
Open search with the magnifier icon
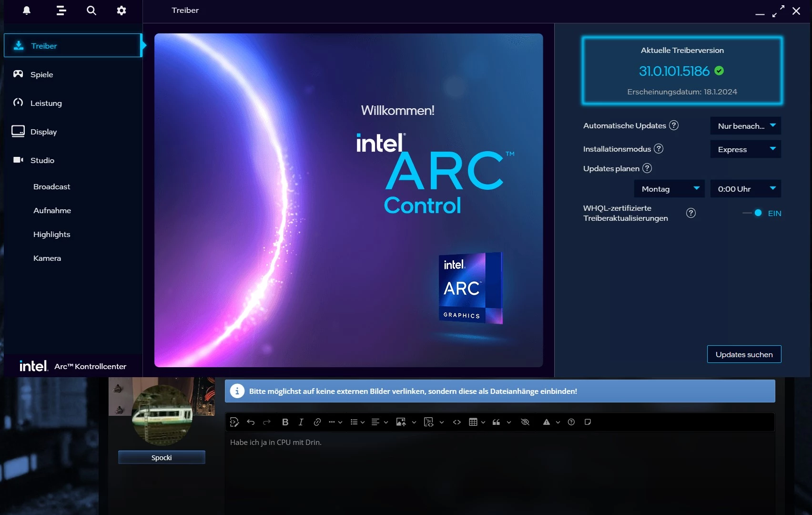(91, 10)
